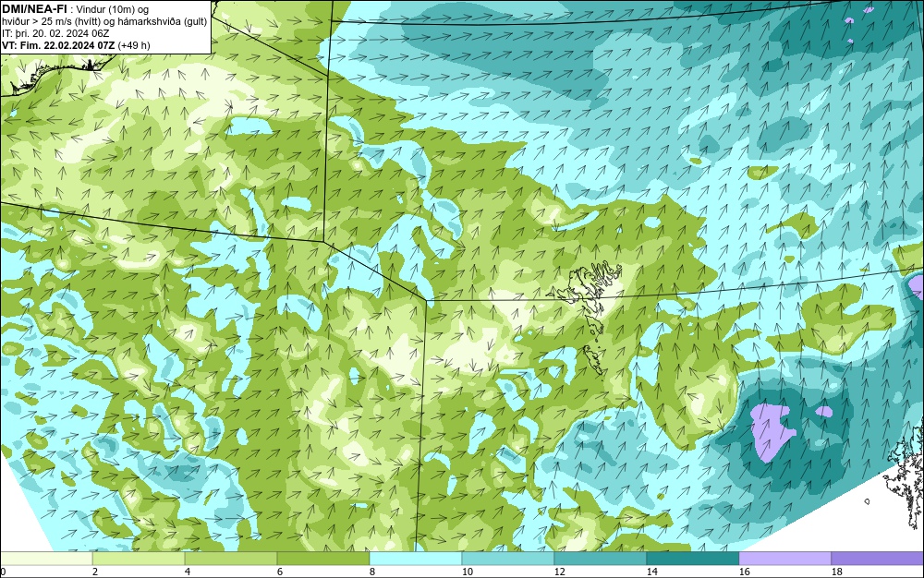
Task: Click the purple legend swatch above 18 m/s
Action: click(x=877, y=558)
